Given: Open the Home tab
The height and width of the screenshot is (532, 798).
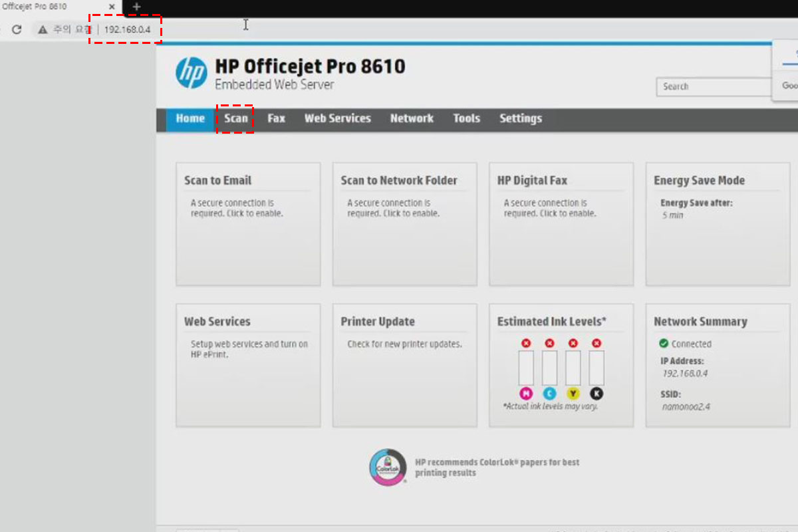Looking at the screenshot, I should (x=190, y=118).
